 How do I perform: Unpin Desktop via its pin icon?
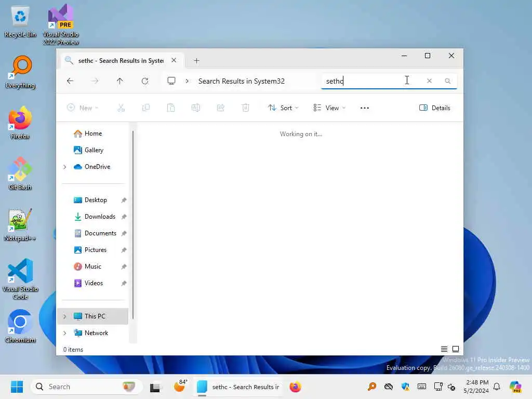coord(124,200)
